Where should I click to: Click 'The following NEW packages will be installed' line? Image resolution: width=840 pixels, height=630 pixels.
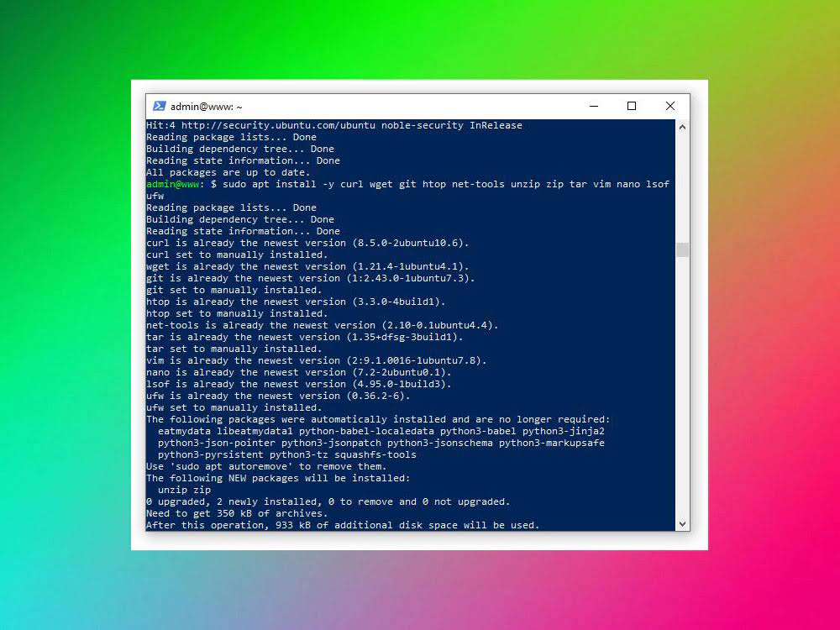[278, 479]
